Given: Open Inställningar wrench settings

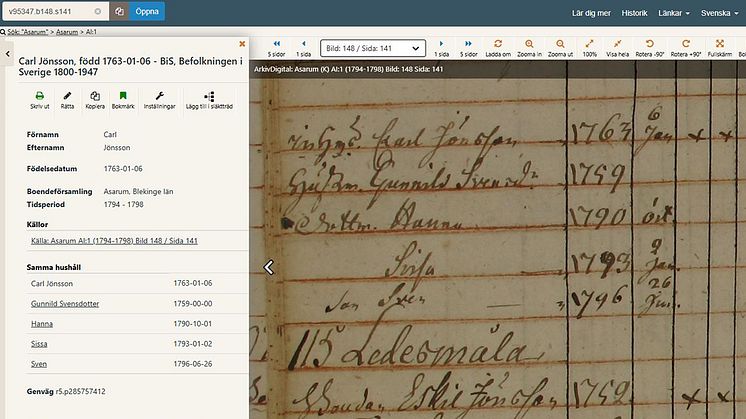Looking at the screenshot, I should [x=159, y=96].
